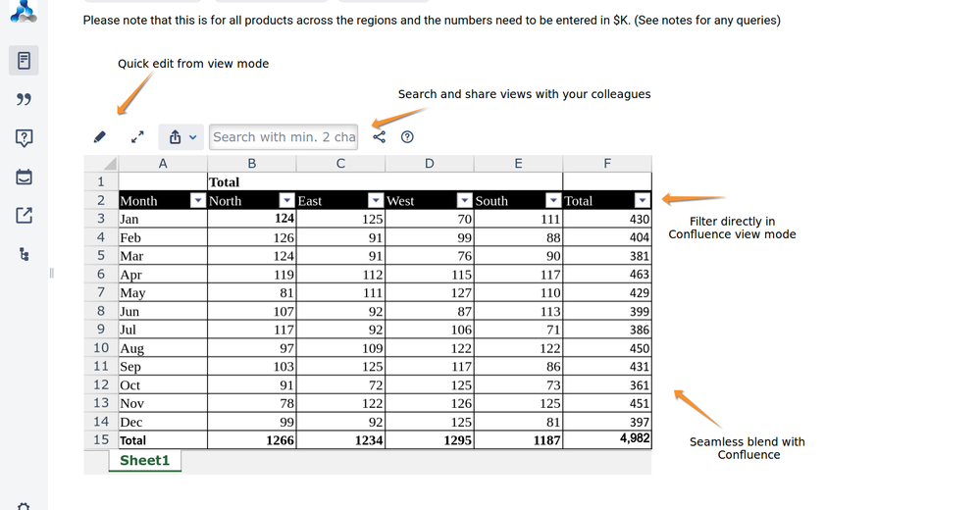Select the May cell
Image resolution: width=980 pixels, height=510 pixels.
(x=163, y=292)
